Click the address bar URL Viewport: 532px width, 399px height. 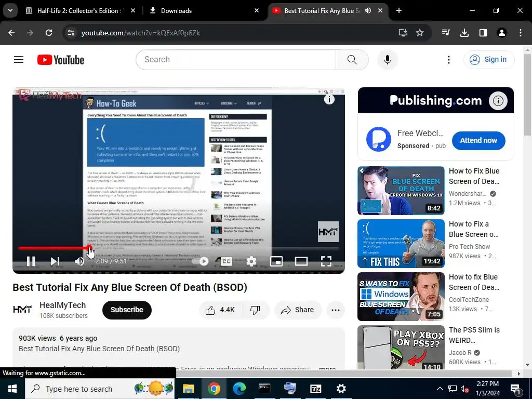[141, 33]
